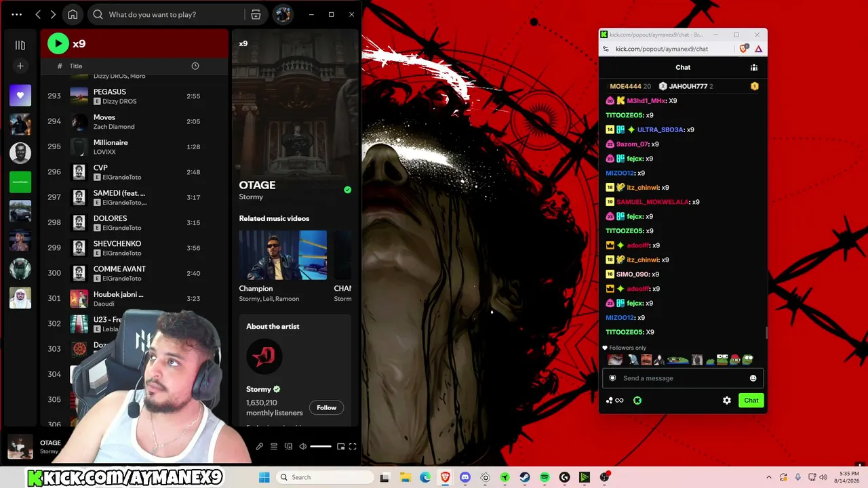This screenshot has height=488, width=868.
Task: Select the track COMME AVANT in the list
Action: (x=134, y=273)
